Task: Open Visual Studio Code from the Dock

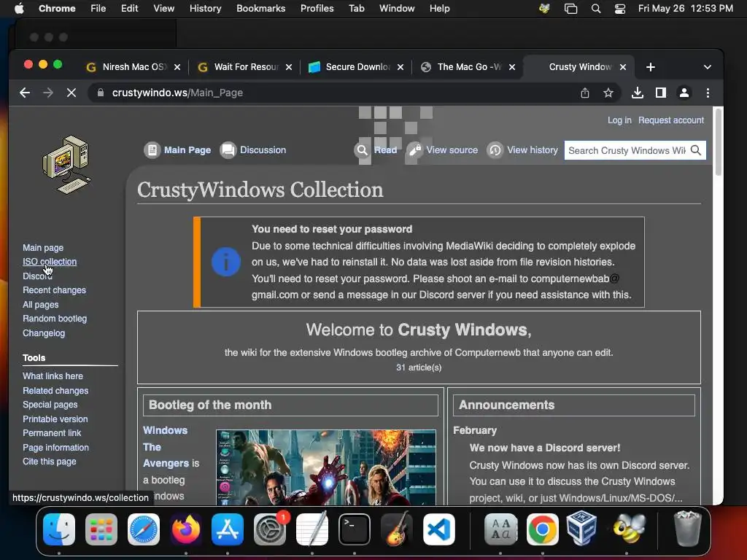Action: (438, 529)
